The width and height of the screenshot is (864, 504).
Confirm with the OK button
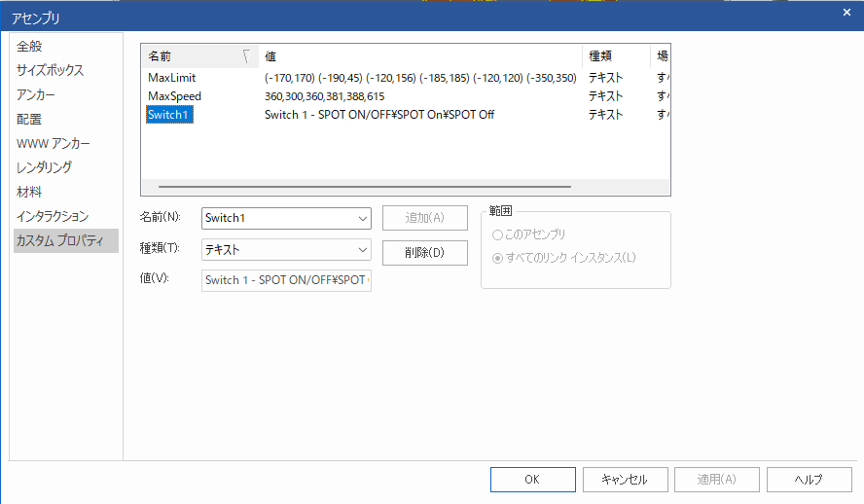coord(533,480)
